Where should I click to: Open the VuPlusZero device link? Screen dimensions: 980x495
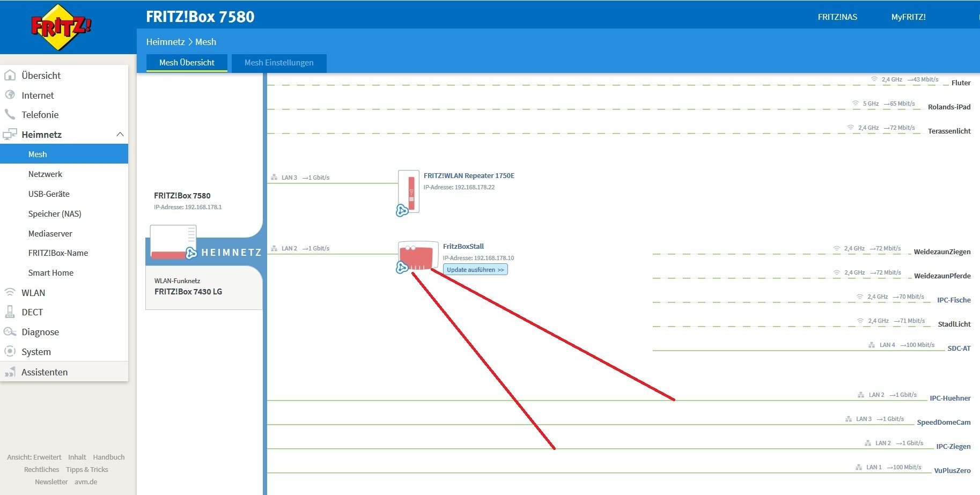(x=952, y=470)
